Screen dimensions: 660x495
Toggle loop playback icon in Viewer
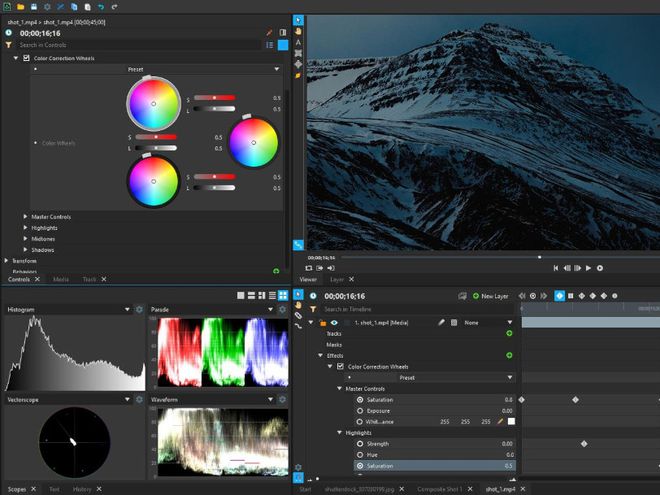point(309,268)
